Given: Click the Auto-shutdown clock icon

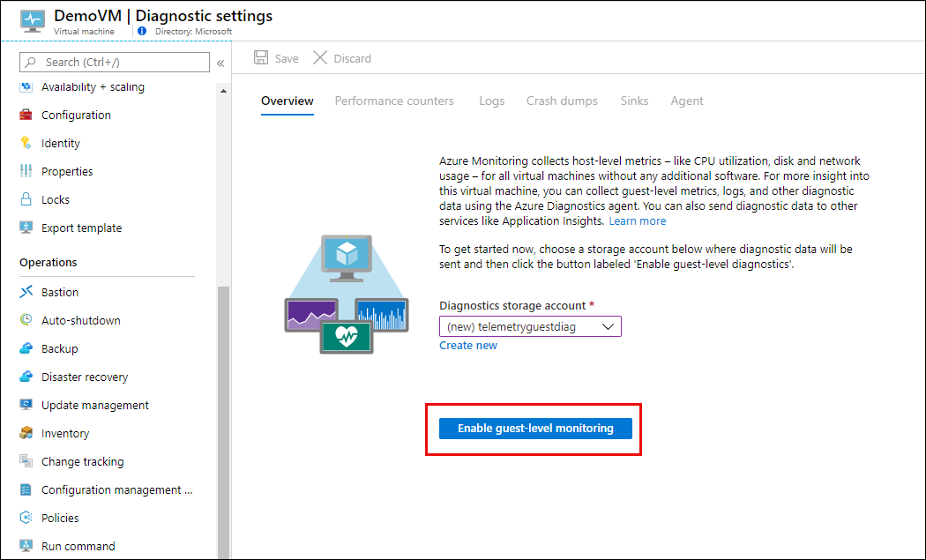Looking at the screenshot, I should coord(26,320).
